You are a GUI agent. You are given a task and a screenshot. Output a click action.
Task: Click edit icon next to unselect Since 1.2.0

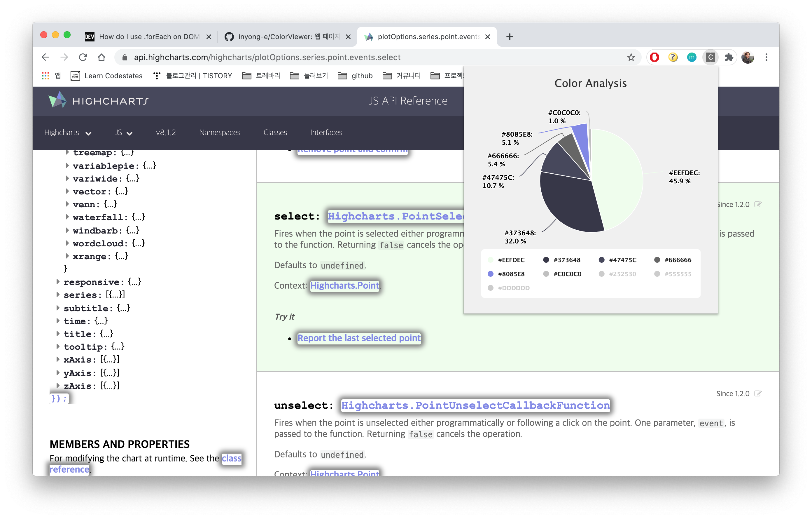point(758,393)
